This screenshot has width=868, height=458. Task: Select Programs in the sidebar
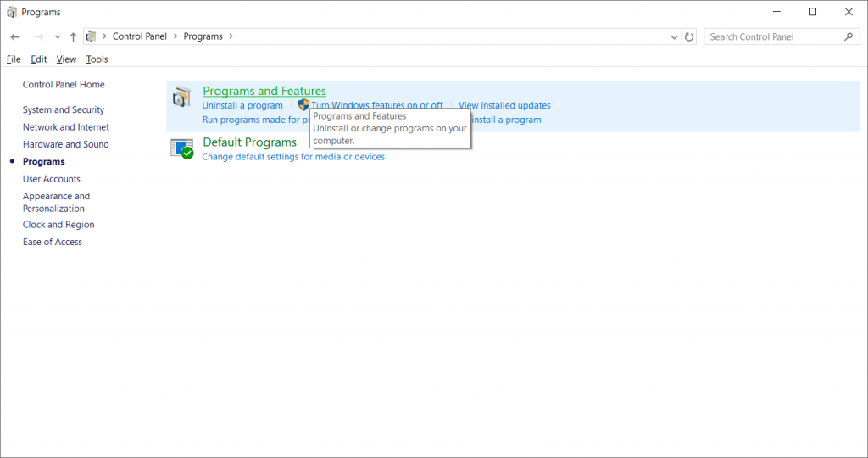click(44, 162)
